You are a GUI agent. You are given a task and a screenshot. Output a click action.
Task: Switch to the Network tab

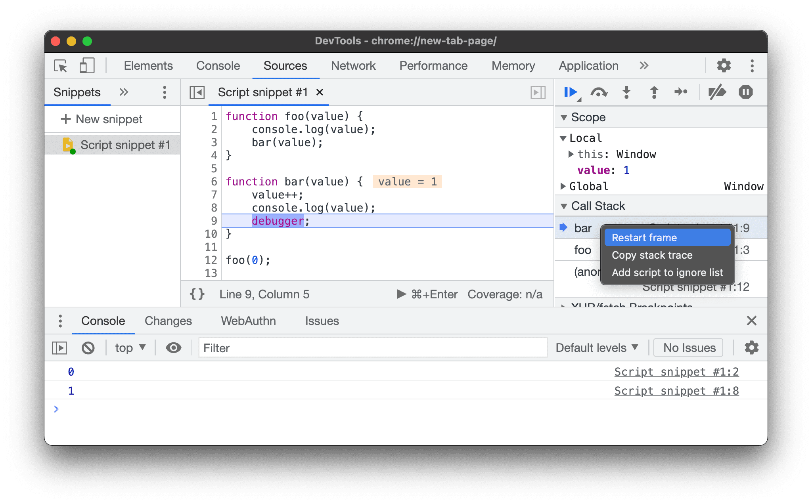click(x=353, y=66)
